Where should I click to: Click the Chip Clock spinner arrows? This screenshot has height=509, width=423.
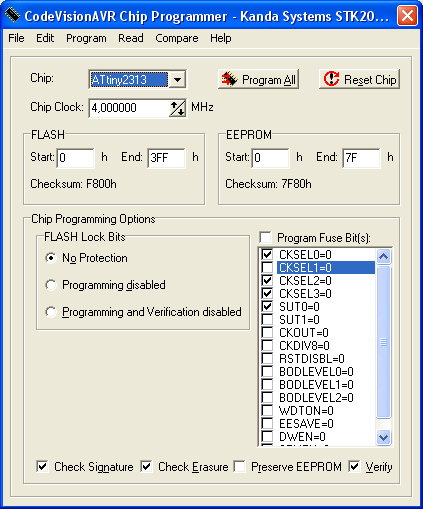pos(177,108)
